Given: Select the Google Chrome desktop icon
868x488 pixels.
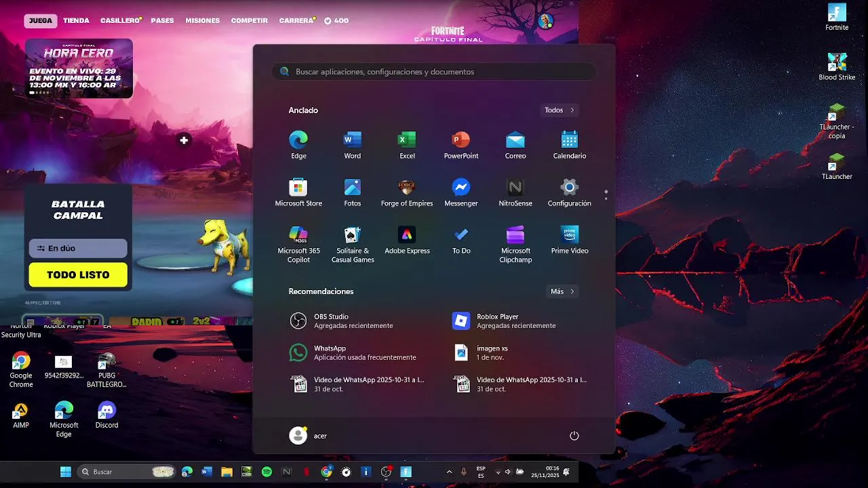Looking at the screenshot, I should 21,370.
